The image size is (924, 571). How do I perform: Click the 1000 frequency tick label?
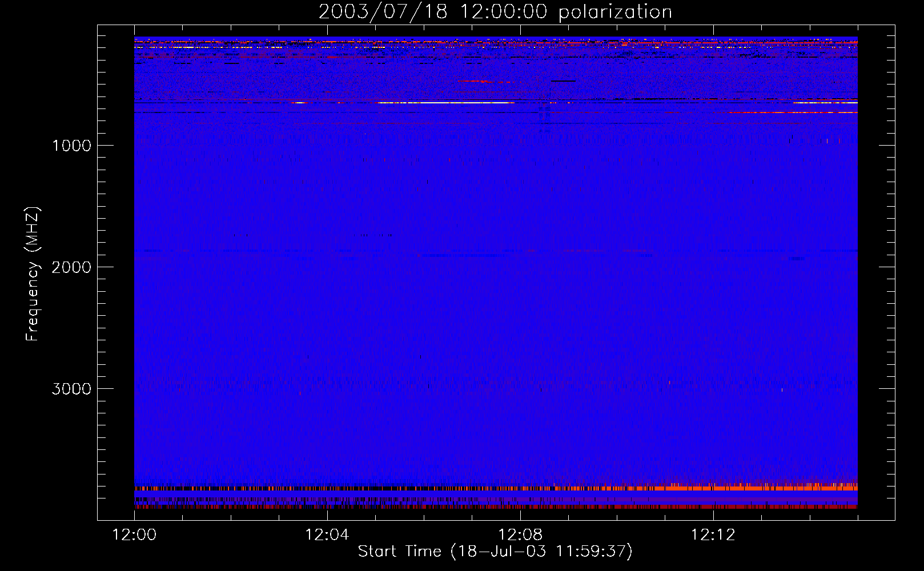pyautogui.click(x=72, y=146)
